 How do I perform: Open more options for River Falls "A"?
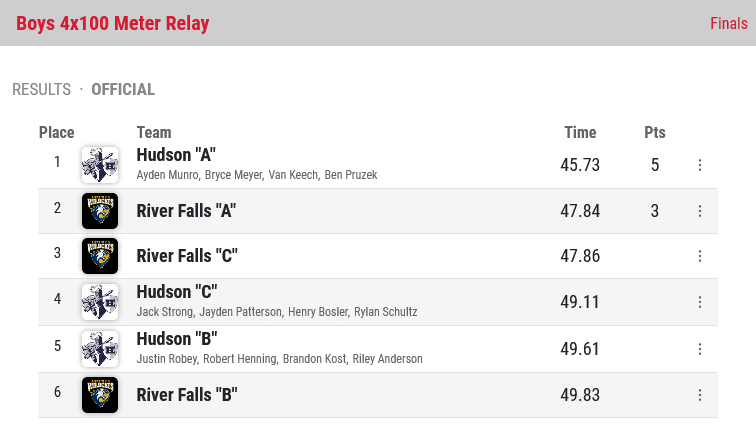pos(700,211)
